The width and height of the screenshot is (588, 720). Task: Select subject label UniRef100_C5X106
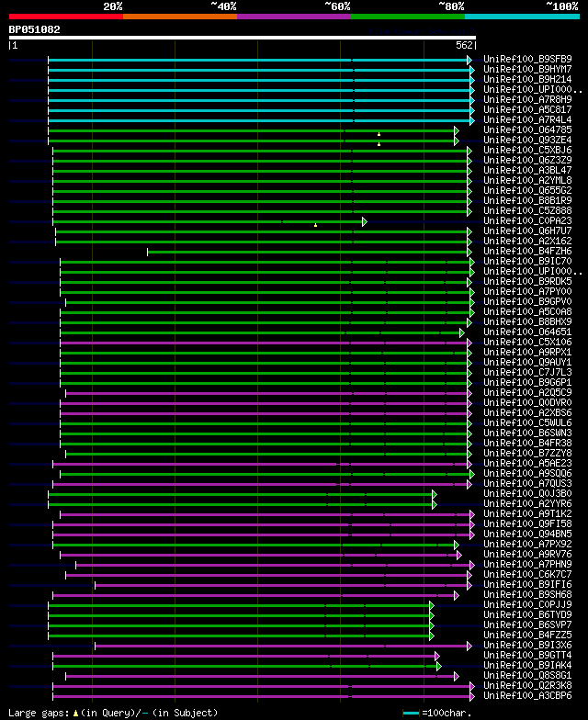click(x=527, y=342)
